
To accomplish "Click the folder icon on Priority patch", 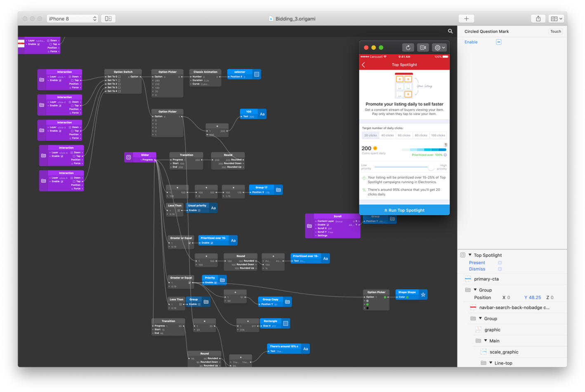I will pyautogui.click(x=222, y=280).
